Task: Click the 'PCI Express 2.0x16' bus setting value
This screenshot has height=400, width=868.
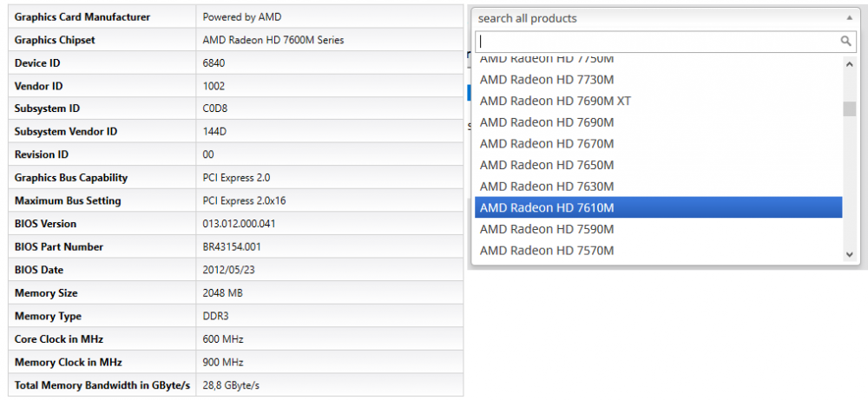Action: coord(244,200)
